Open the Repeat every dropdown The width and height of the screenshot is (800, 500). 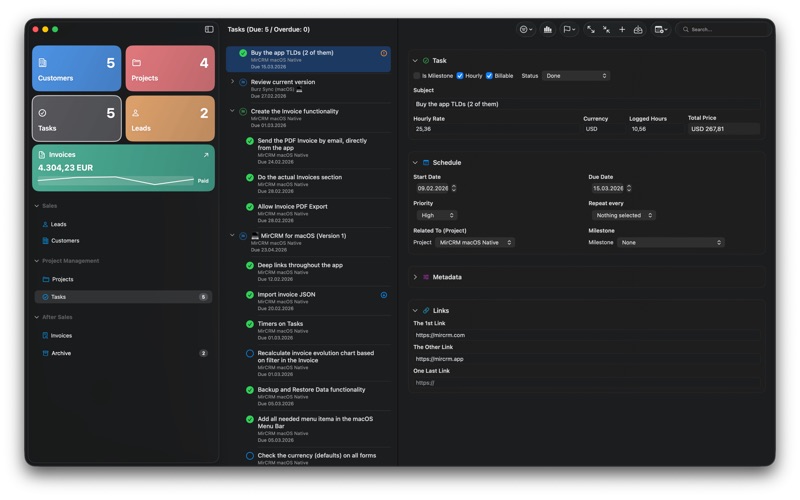click(x=623, y=216)
